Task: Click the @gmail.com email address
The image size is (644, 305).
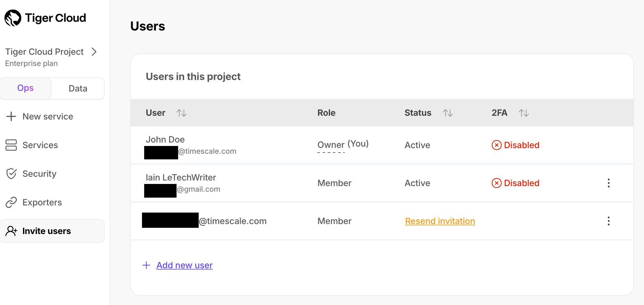Action: coord(198,189)
